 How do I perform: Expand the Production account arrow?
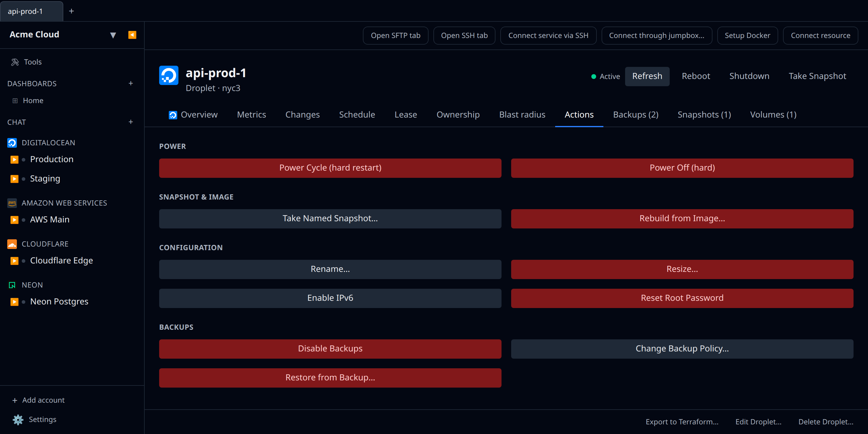point(14,159)
